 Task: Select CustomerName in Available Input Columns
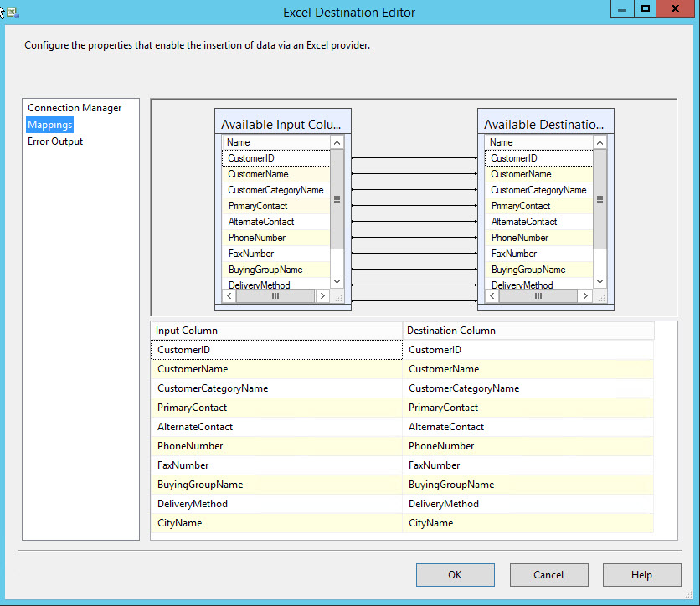point(275,174)
